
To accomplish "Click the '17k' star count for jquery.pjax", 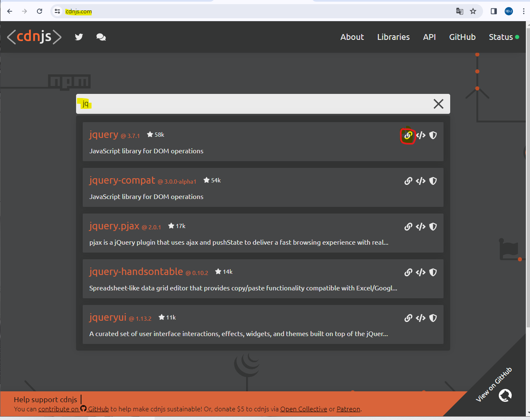I will (177, 226).
